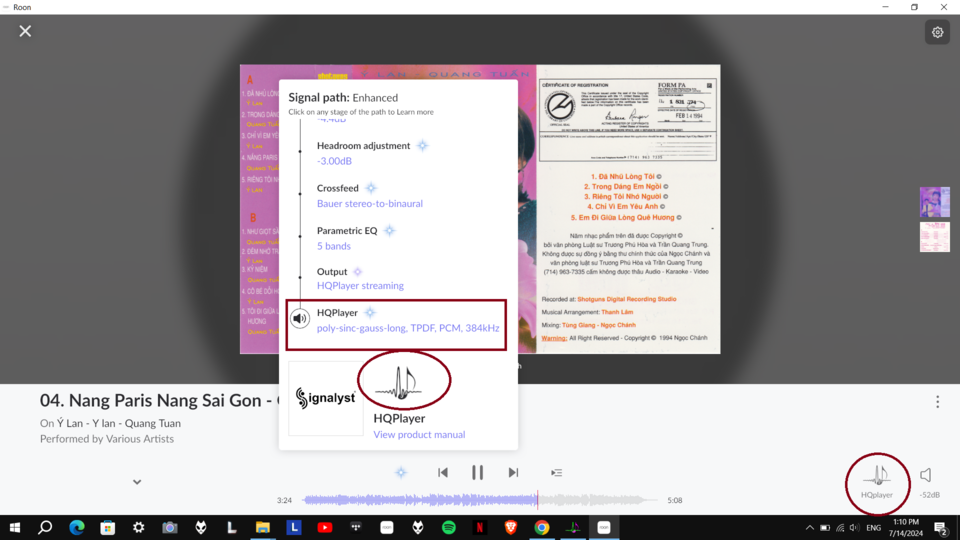Open the -3.00dB headroom adjustment value

pyautogui.click(x=334, y=161)
